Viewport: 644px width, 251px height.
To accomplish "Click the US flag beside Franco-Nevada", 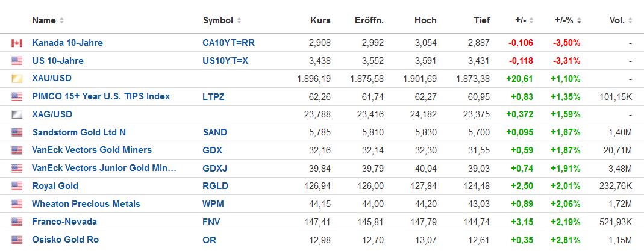I will coord(17,222).
